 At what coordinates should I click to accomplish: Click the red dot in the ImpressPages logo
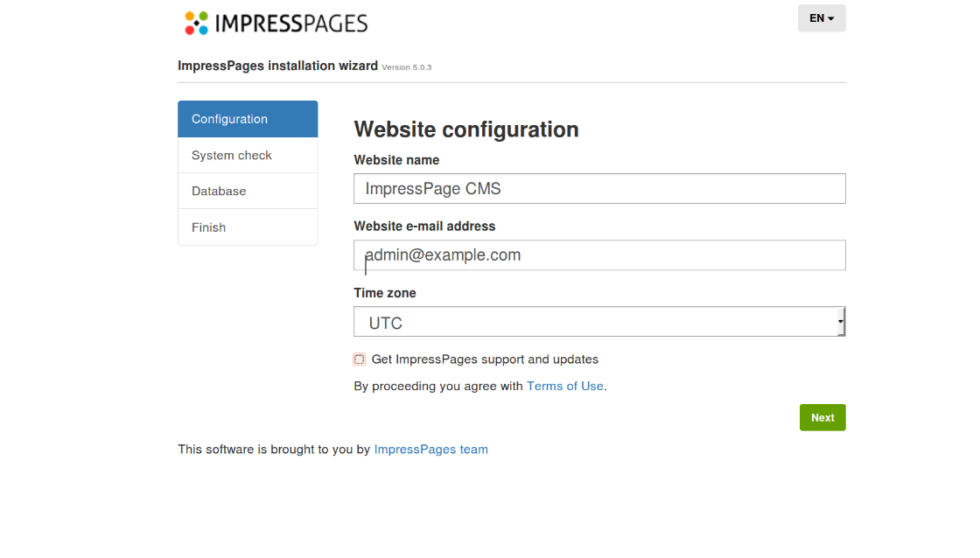(190, 30)
